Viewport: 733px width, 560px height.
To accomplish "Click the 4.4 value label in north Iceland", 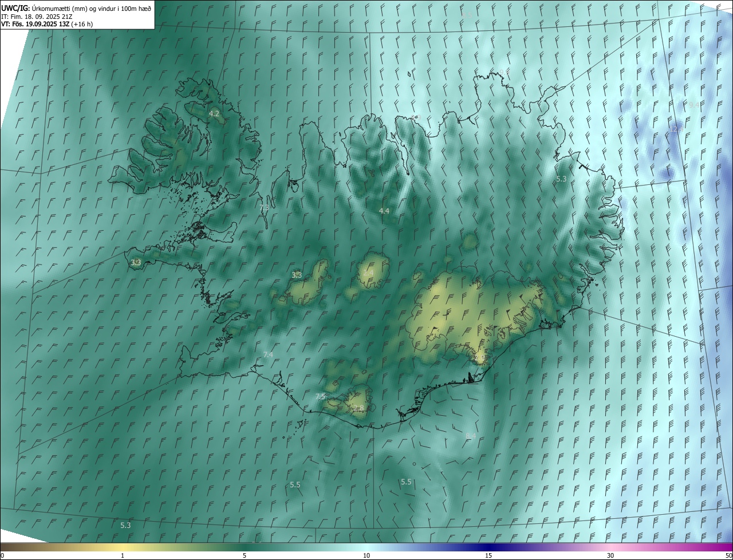I will coord(384,211).
